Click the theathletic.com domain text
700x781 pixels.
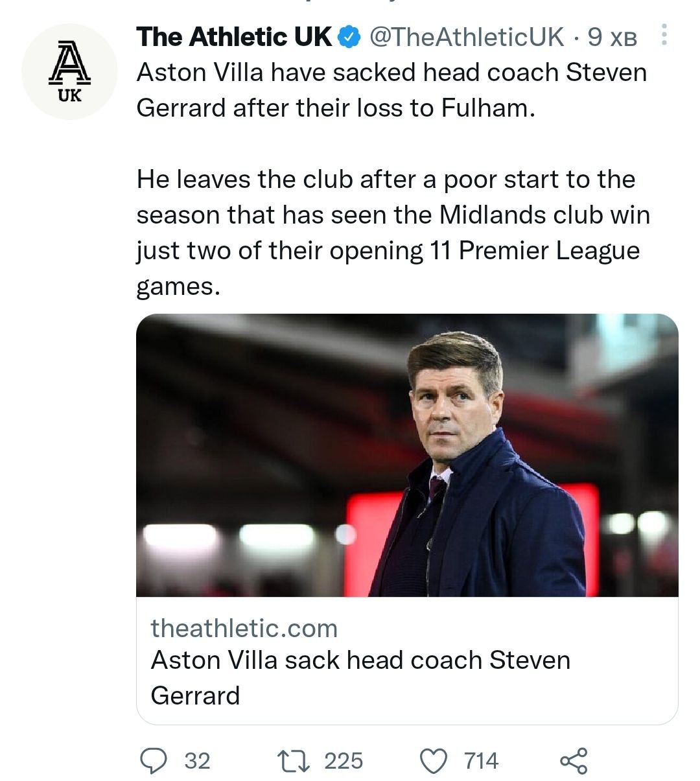[244, 628]
